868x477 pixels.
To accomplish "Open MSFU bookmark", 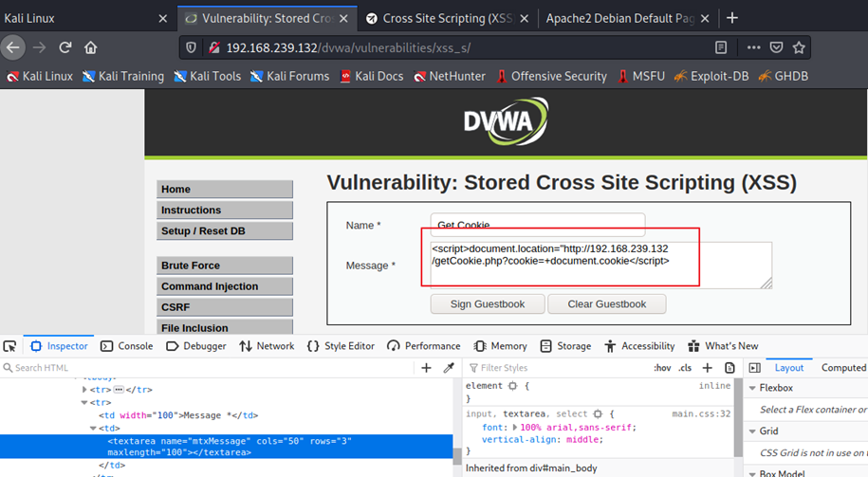I will tap(641, 77).
